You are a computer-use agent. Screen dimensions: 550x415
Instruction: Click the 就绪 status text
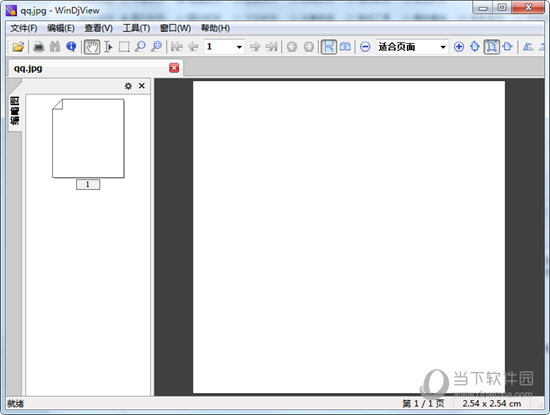pyautogui.click(x=15, y=403)
